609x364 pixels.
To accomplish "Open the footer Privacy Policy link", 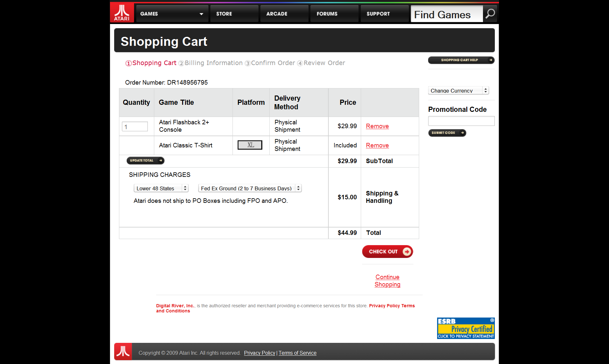I will [259, 353].
